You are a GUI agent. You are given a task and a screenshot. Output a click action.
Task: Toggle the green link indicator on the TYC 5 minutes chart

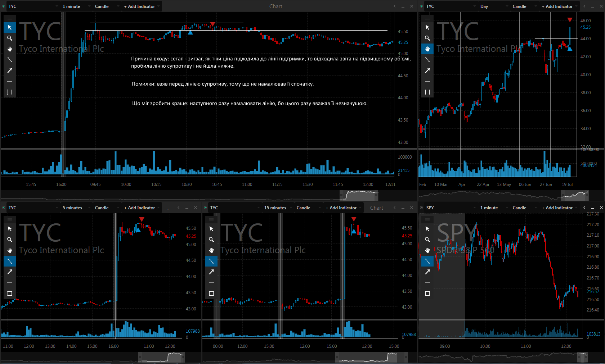point(4,208)
